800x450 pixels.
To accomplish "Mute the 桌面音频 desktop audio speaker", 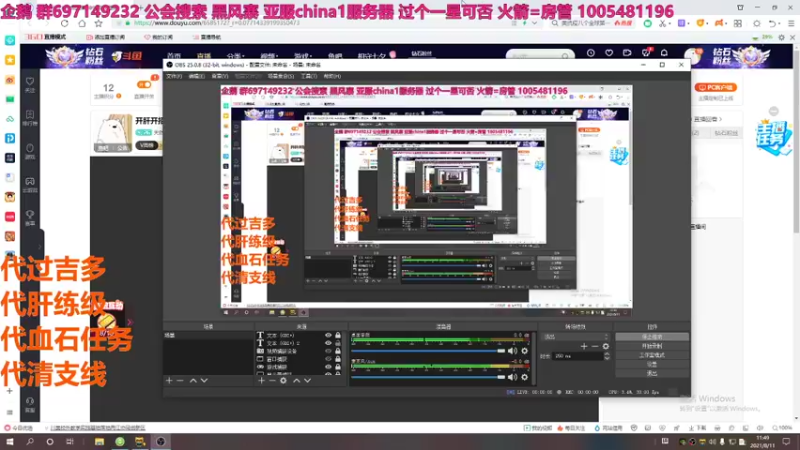I will [512, 351].
